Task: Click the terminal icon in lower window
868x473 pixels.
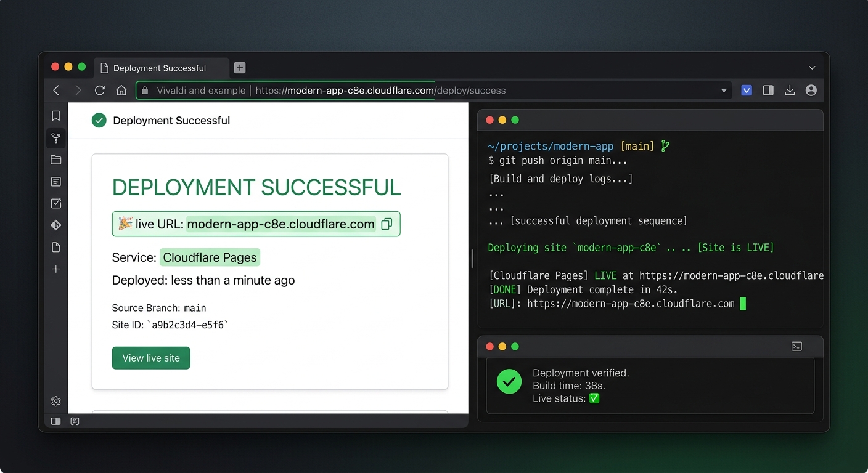Action: point(796,347)
